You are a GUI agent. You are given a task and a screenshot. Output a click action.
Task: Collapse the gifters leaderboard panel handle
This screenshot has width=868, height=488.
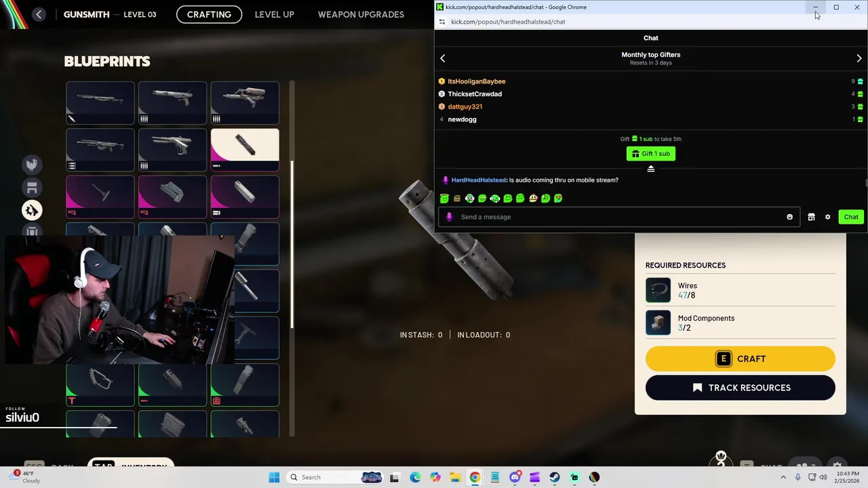(x=651, y=169)
